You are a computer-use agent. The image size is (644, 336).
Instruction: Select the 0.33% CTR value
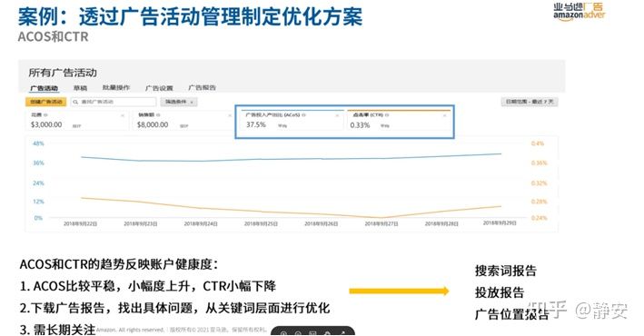[x=361, y=125]
